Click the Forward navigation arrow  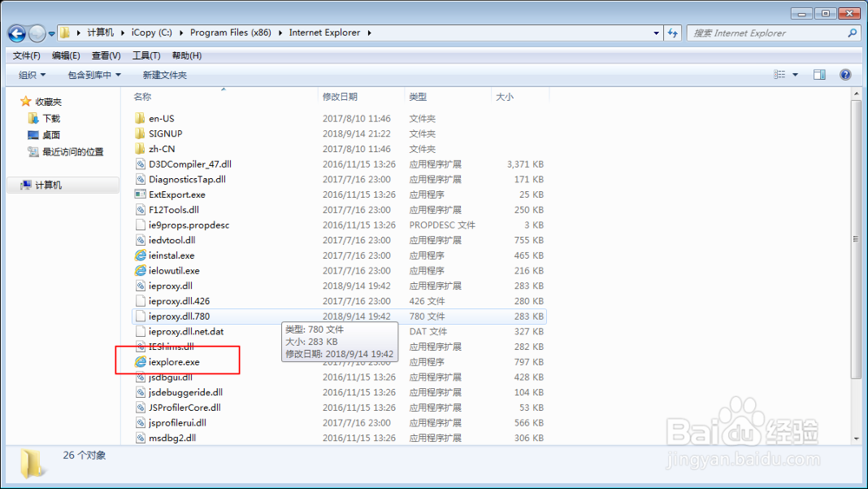pyautogui.click(x=36, y=33)
